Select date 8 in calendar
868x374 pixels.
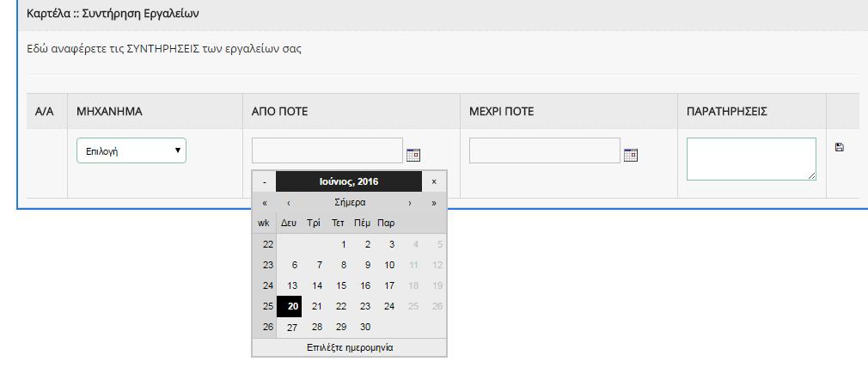[x=343, y=266]
